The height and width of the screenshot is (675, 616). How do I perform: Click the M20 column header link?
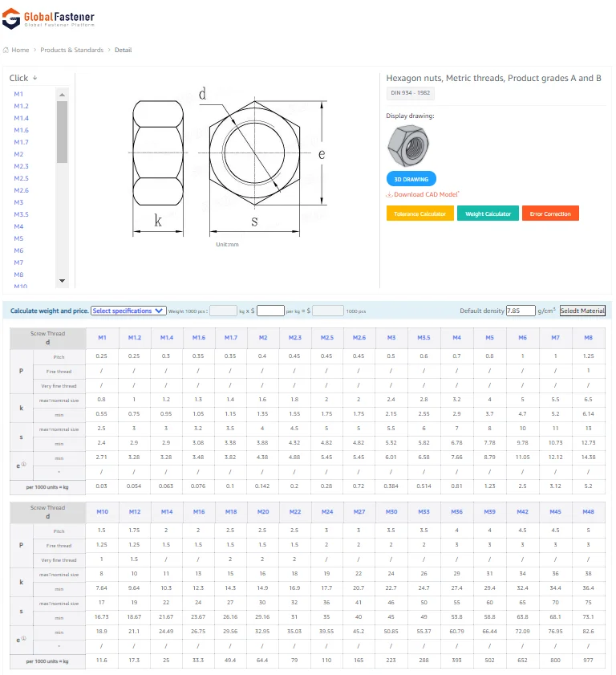(263, 512)
